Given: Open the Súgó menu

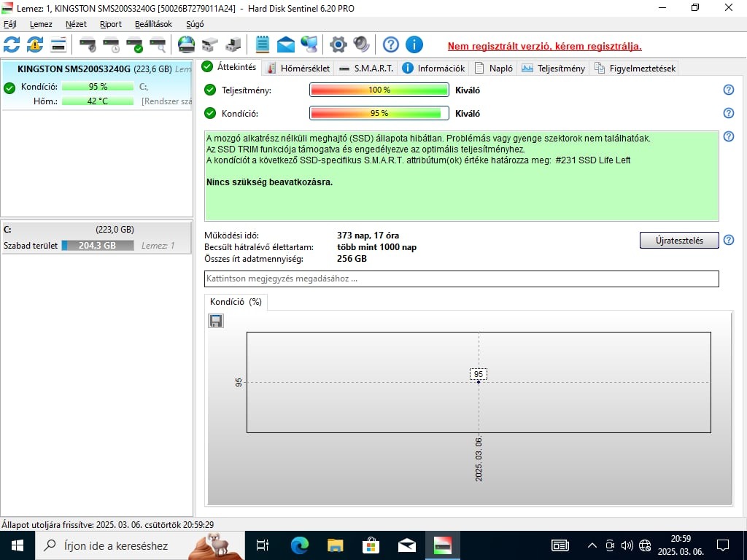Looking at the screenshot, I should coord(195,24).
